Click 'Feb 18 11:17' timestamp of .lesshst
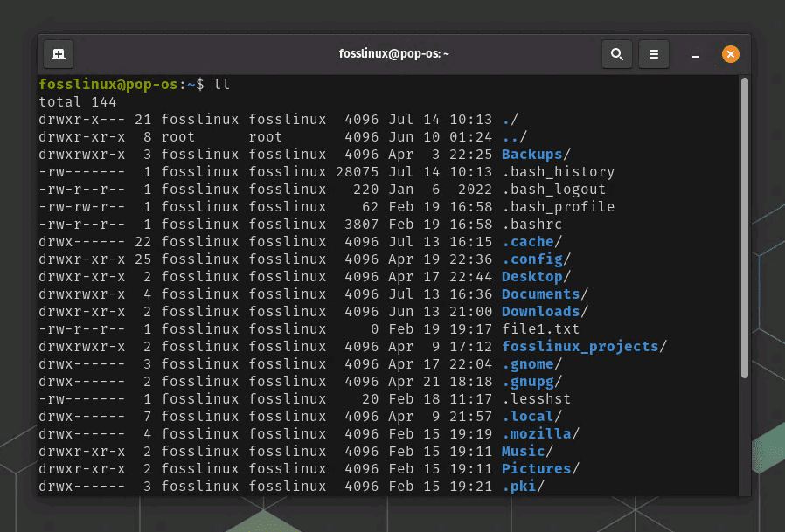The height and width of the screenshot is (532, 785). 441,399
